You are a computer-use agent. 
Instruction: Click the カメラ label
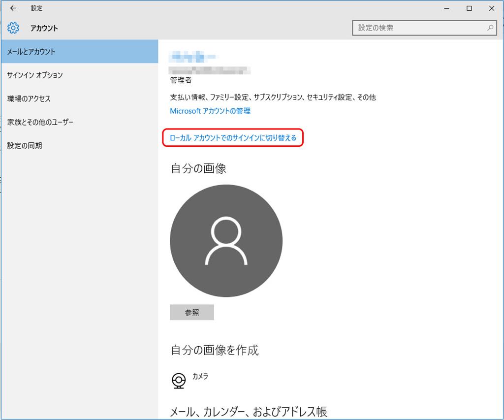point(200,376)
